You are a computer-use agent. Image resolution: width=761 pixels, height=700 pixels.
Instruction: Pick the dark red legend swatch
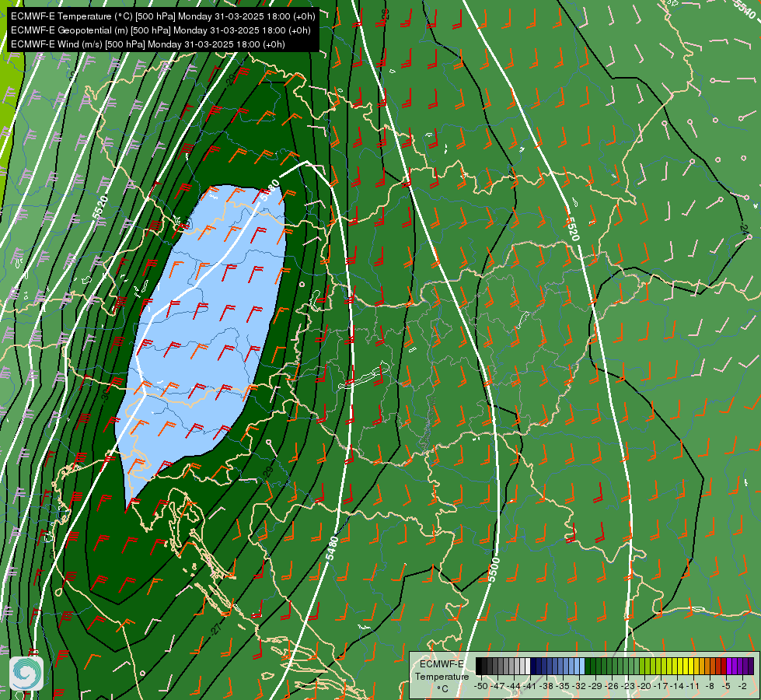pyautogui.click(x=724, y=666)
